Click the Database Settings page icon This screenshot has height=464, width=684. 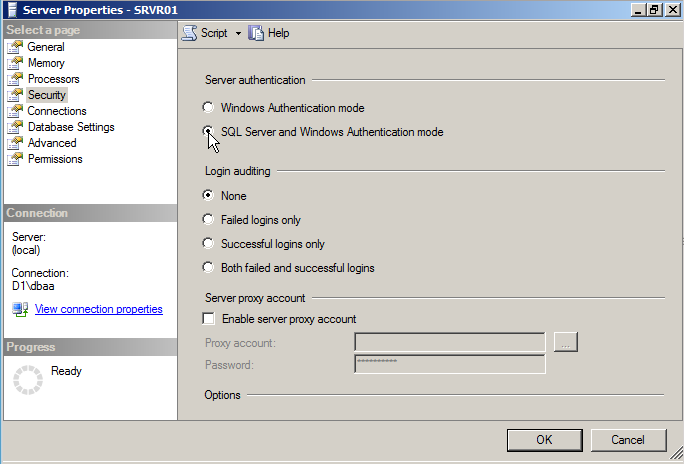(15, 127)
